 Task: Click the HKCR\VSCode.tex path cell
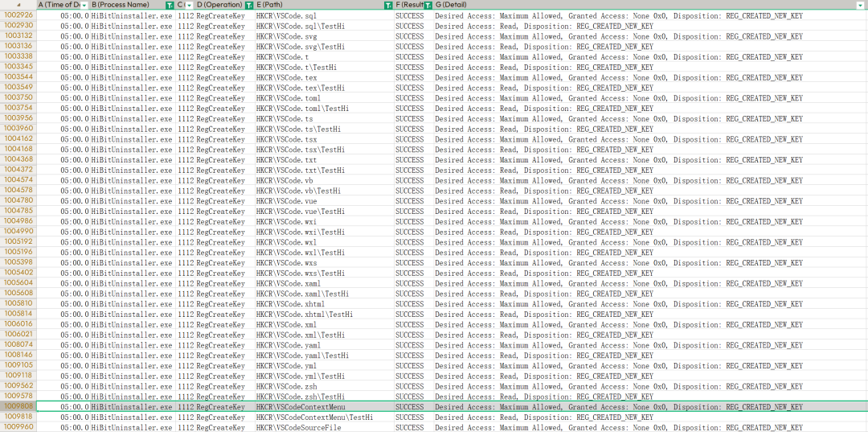325,77
